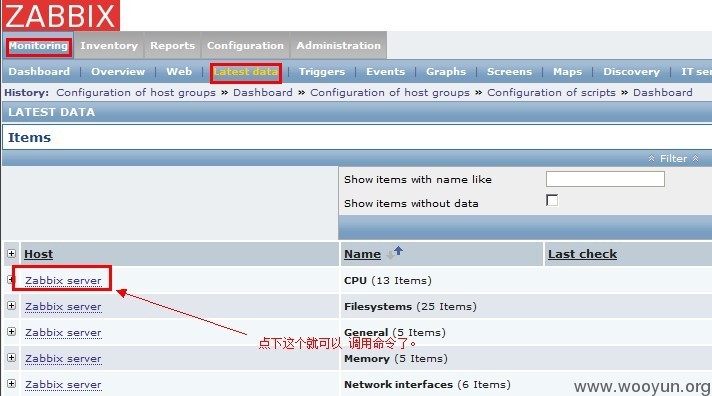Collapse the Filter panel
The width and height of the screenshot is (712, 396).
click(x=673, y=158)
